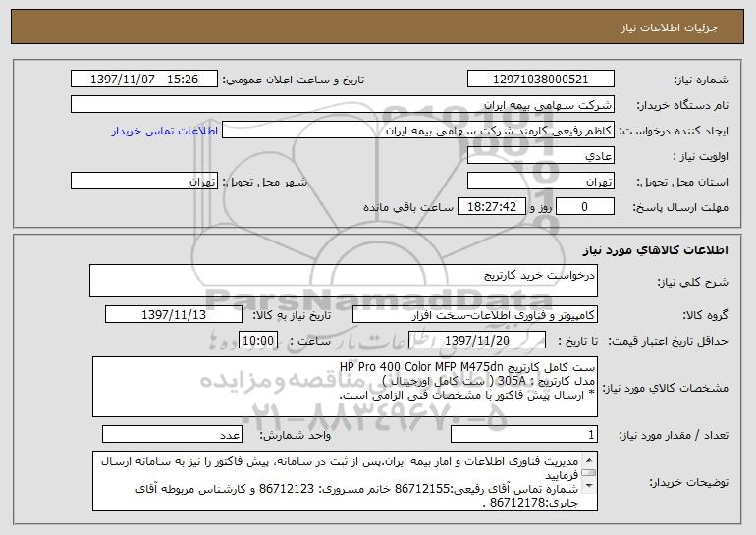Click the label حداقل تاریخ اعتبار قیمت

click(x=668, y=341)
